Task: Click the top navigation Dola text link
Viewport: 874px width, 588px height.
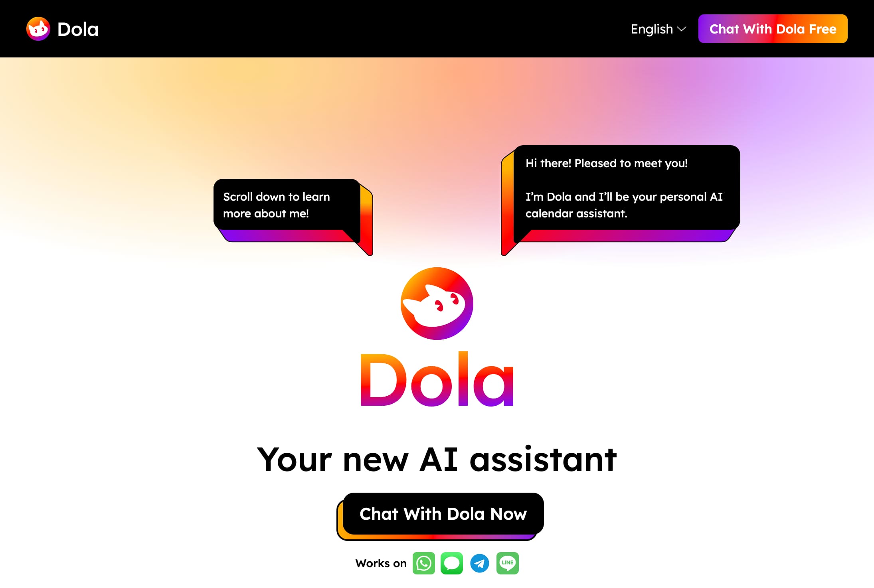Action: tap(79, 29)
